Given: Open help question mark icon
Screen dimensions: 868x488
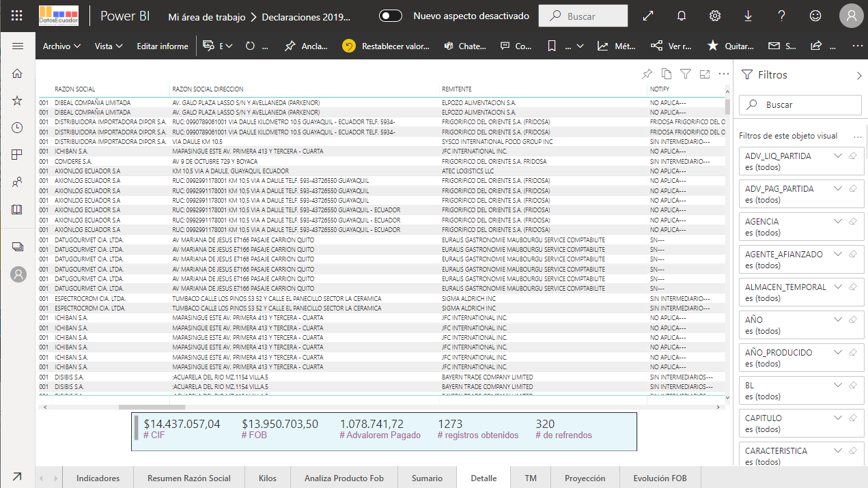Looking at the screenshot, I should (x=782, y=16).
